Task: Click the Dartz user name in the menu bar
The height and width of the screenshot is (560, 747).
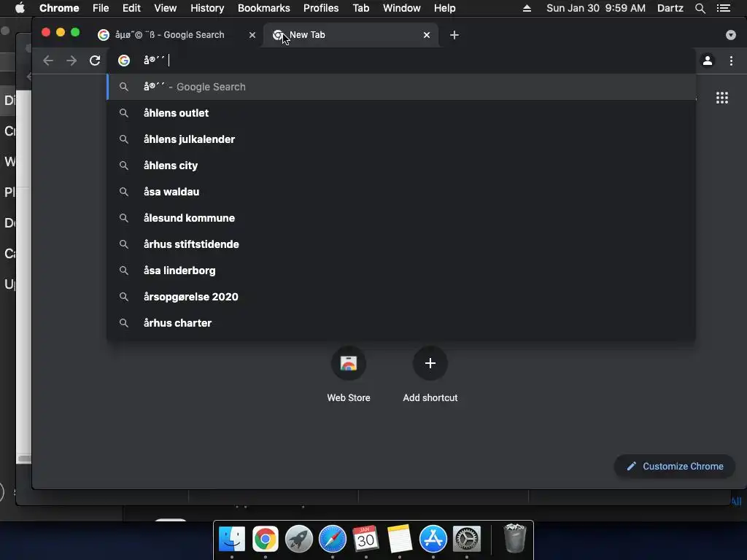Action: pyautogui.click(x=670, y=8)
